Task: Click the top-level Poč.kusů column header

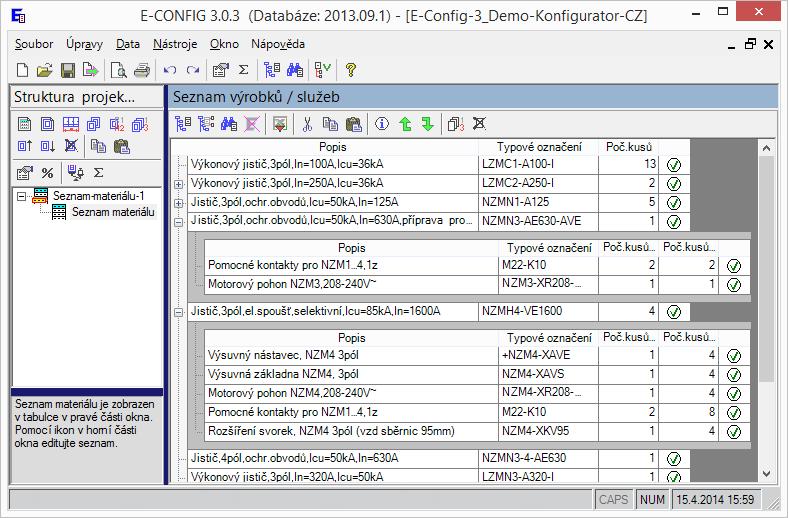Action: [x=629, y=147]
